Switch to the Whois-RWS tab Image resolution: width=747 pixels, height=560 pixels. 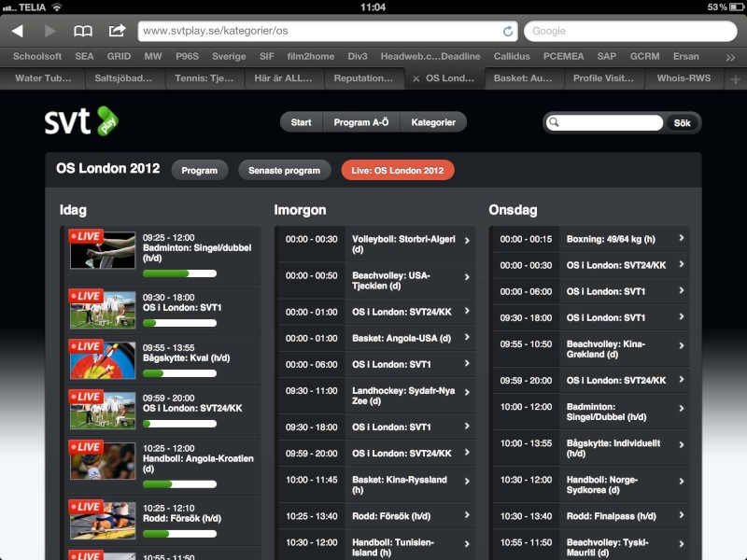click(684, 78)
